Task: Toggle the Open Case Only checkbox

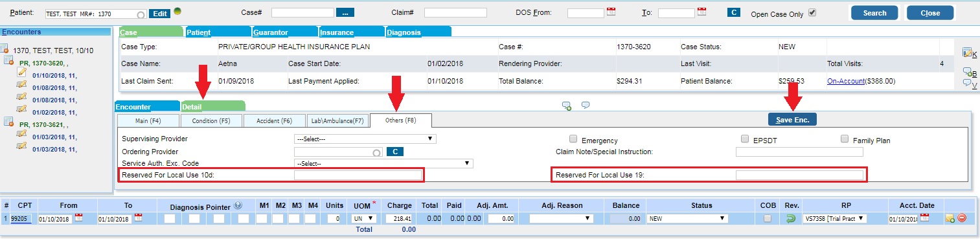Action: pyautogui.click(x=812, y=12)
